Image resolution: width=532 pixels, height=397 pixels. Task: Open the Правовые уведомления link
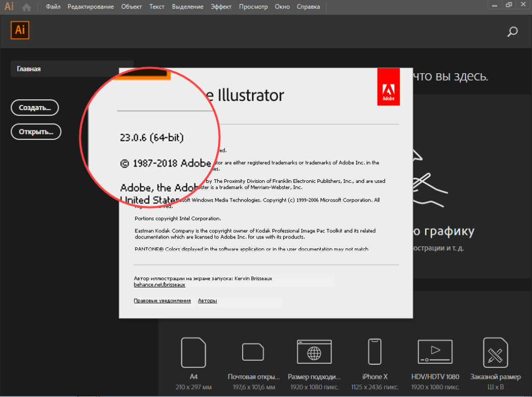click(162, 301)
